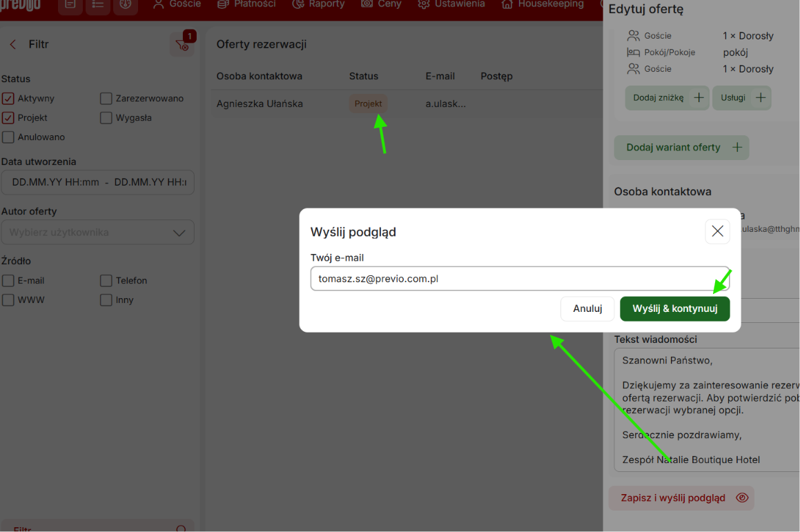Open the Ustawienia menu

451,4
